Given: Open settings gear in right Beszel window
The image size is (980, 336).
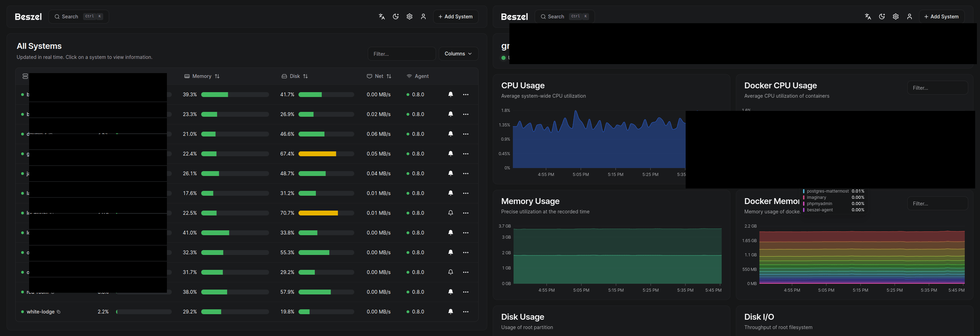Looking at the screenshot, I should (896, 16).
